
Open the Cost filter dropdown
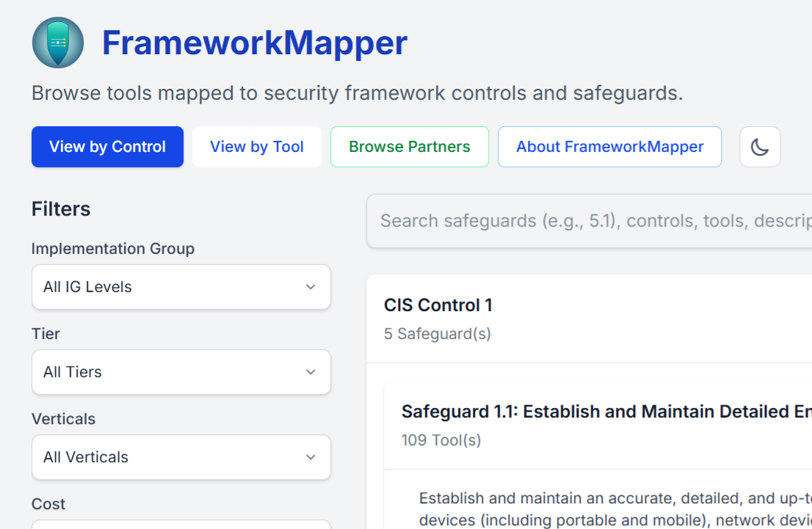[181, 525]
